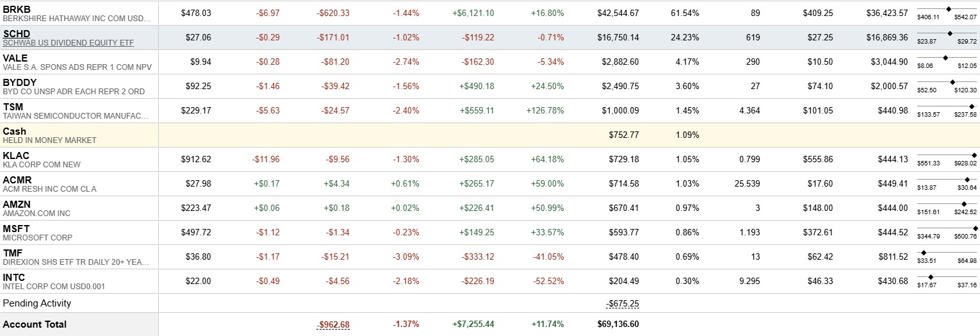Viewport: 980px width, 336px height.
Task: Click TSM total gain percent +126.78%
Action: [545, 110]
